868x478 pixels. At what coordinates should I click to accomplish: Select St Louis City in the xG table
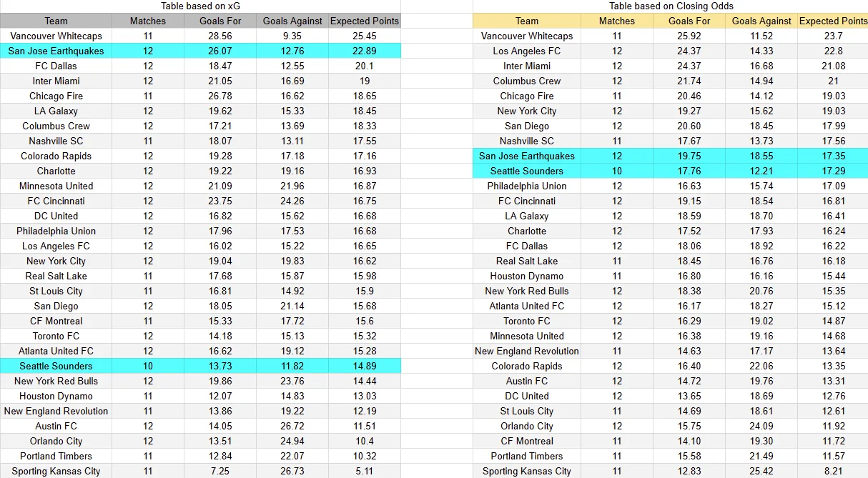56,291
